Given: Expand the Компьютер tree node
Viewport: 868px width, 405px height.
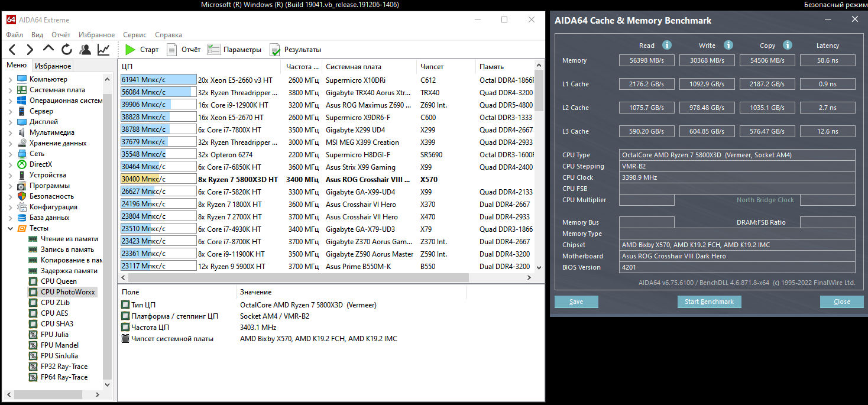Looking at the screenshot, I should pos(10,79).
